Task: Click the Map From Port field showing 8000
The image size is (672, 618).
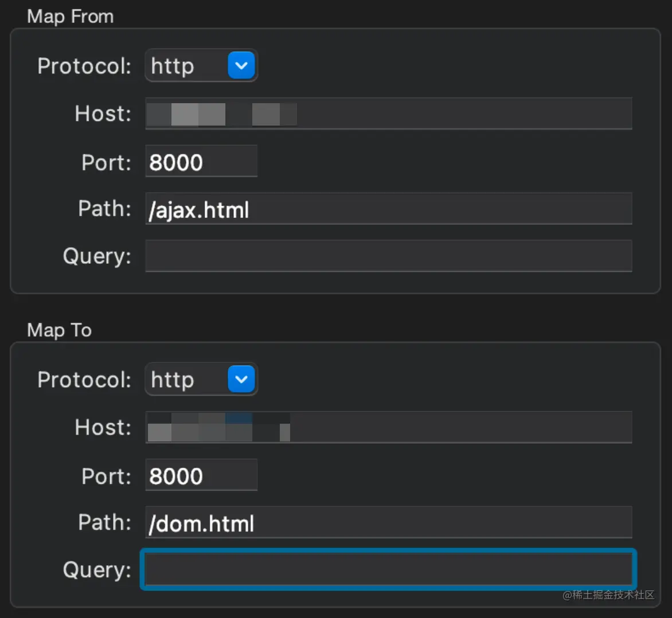Action: [201, 162]
